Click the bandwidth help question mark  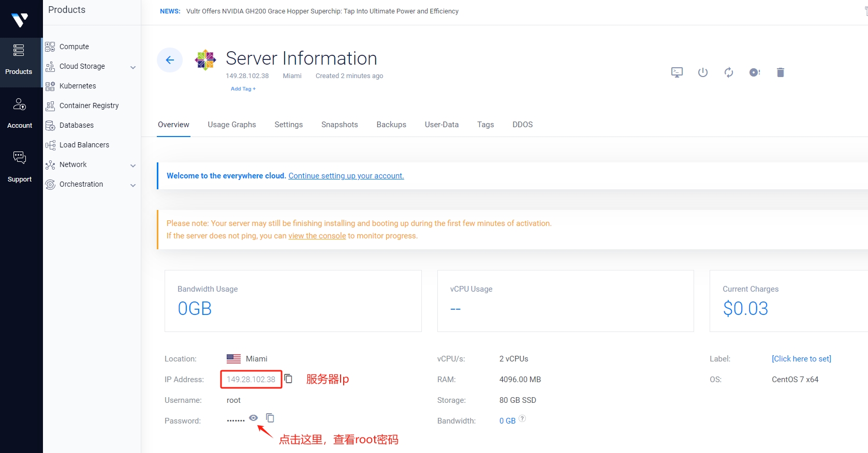coord(522,418)
